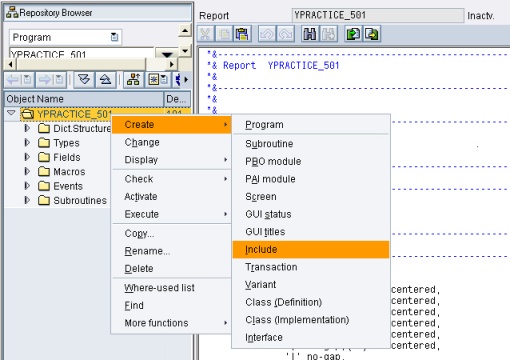Expand the Dict.Structures folder
The image size is (510, 360).
(x=27, y=128)
